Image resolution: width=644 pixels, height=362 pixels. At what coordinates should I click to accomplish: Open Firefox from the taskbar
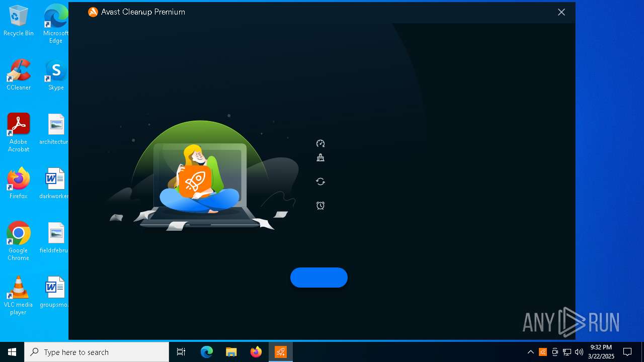click(256, 352)
